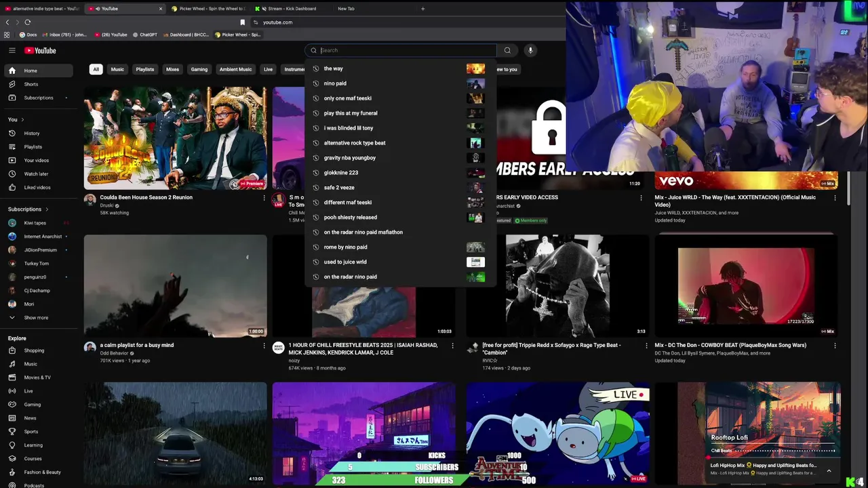Select the Playlists filter chip
Image resolution: width=868 pixels, height=488 pixels.
pos(145,69)
